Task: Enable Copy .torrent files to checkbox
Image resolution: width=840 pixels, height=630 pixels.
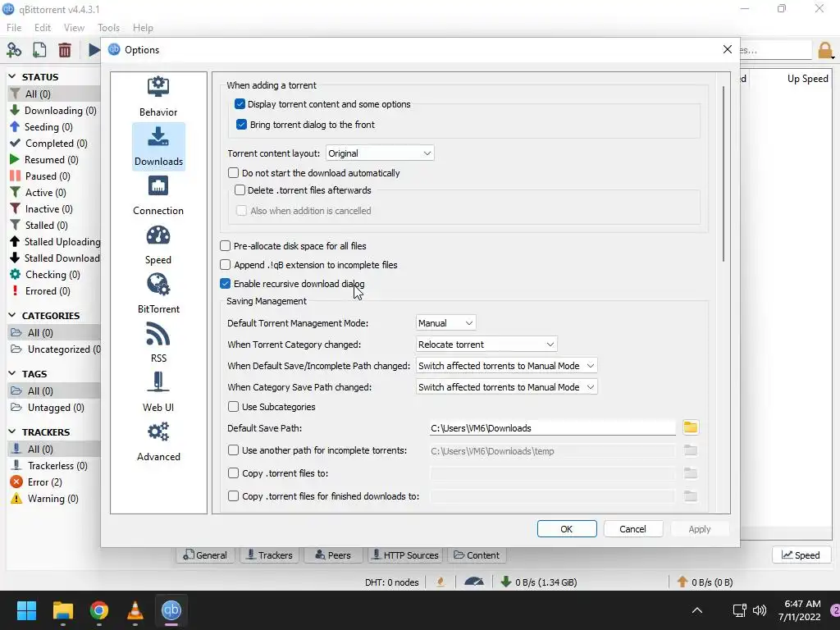Action: pyautogui.click(x=233, y=473)
